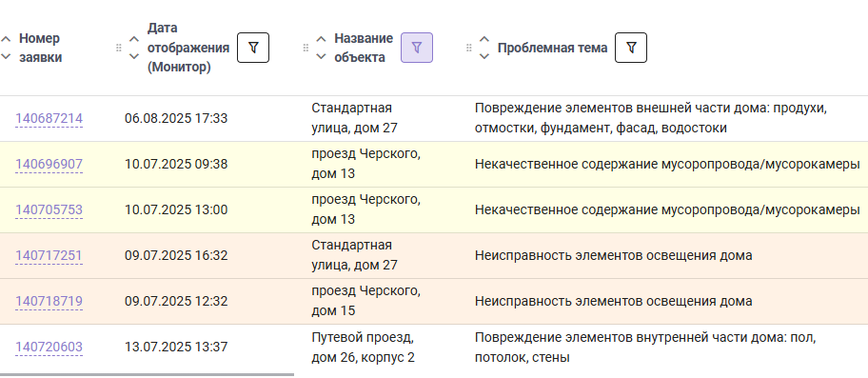Sort Дата отображения ascending with up chevron
This screenshot has height=378, width=868.
pyautogui.click(x=134, y=39)
